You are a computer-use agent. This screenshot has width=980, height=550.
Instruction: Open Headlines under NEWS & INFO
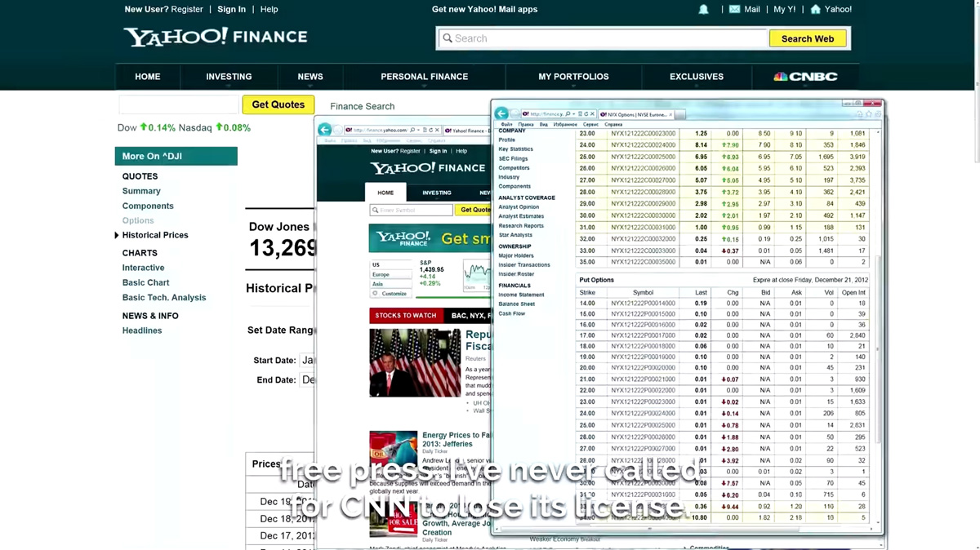pyautogui.click(x=142, y=330)
